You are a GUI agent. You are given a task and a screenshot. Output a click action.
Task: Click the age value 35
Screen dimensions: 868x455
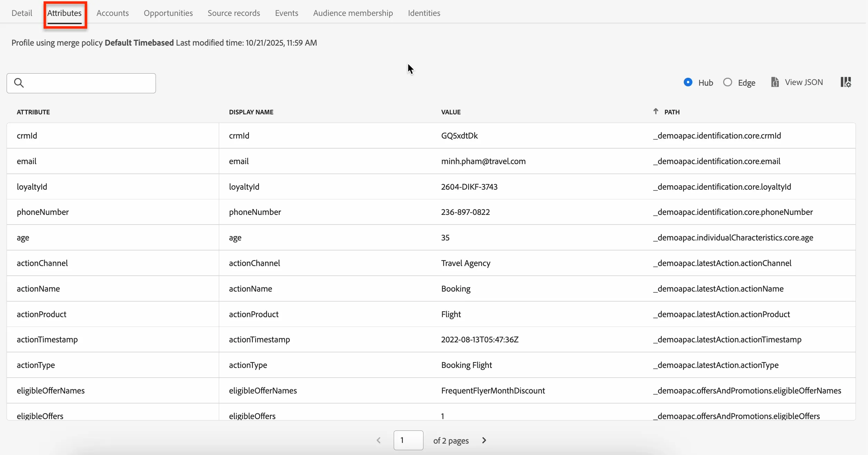(x=445, y=238)
